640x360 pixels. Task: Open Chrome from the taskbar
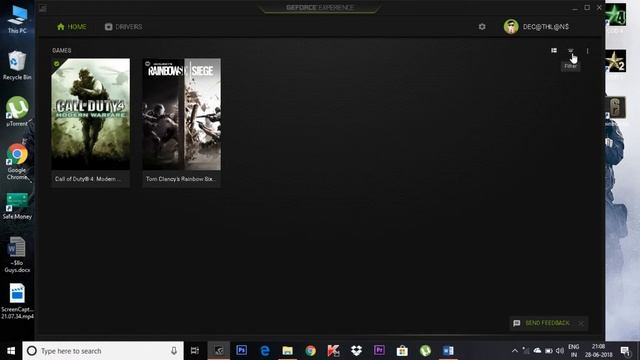(311, 351)
